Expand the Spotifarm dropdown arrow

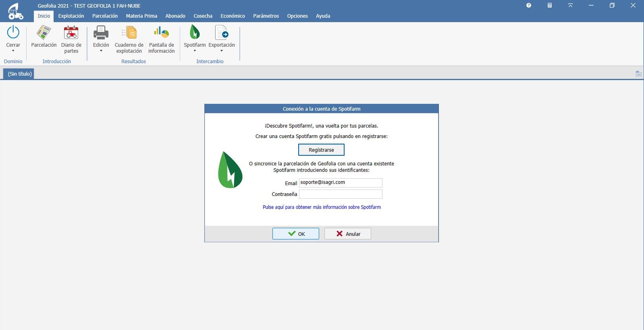[195, 51]
